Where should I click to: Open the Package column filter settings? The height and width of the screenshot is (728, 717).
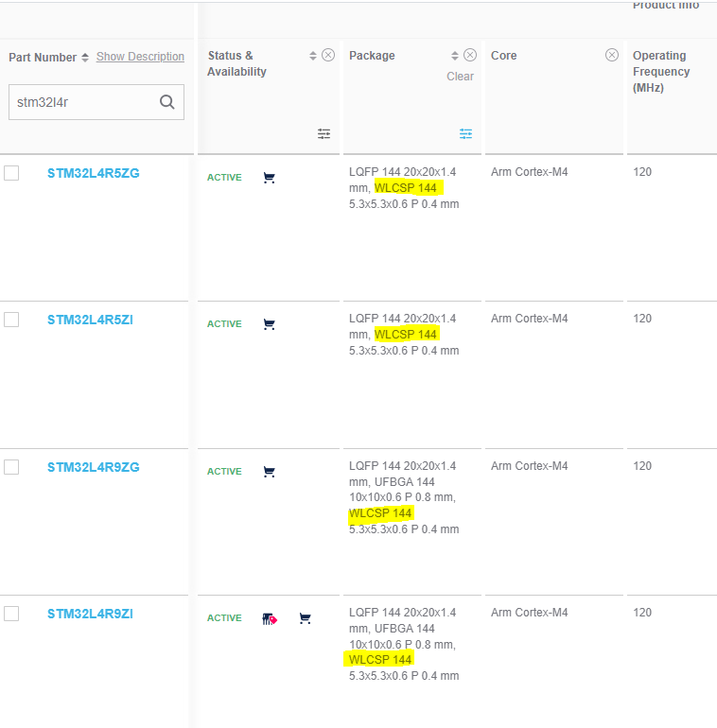coord(465,134)
